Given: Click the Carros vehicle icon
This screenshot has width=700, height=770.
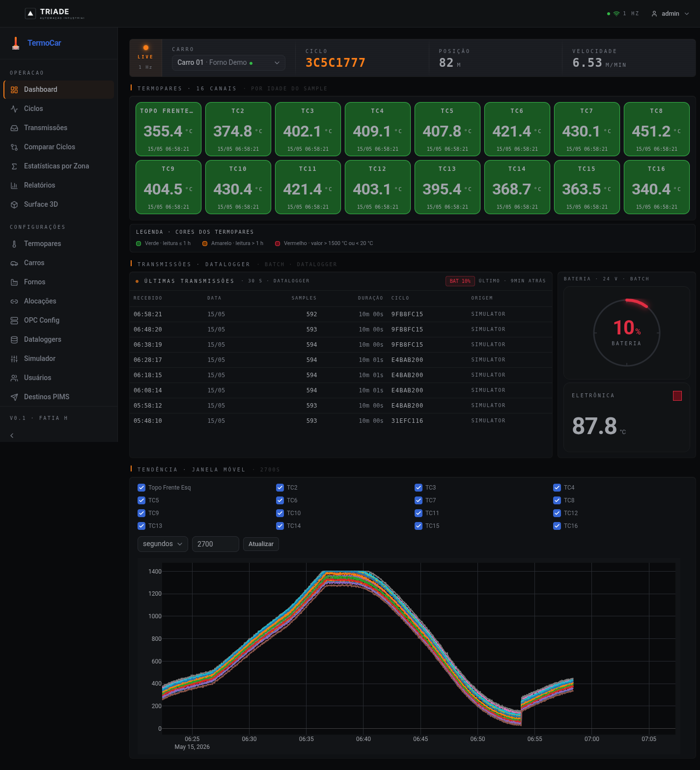Looking at the screenshot, I should [14, 263].
